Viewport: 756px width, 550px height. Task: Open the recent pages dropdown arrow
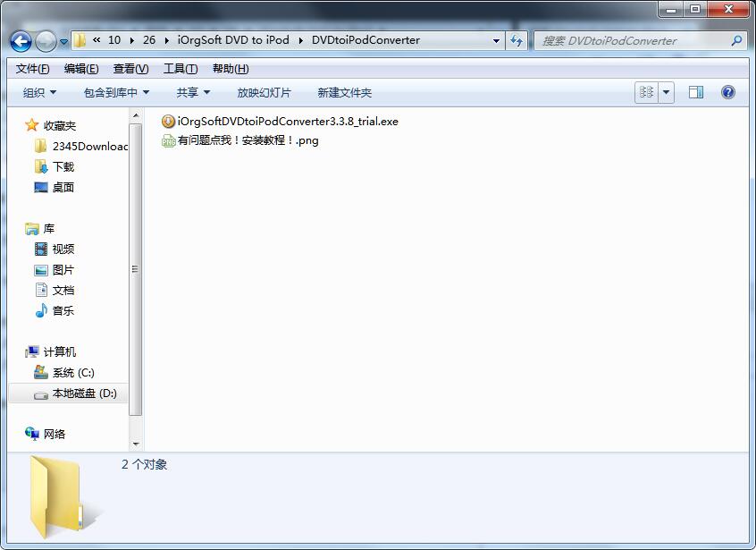(63, 42)
